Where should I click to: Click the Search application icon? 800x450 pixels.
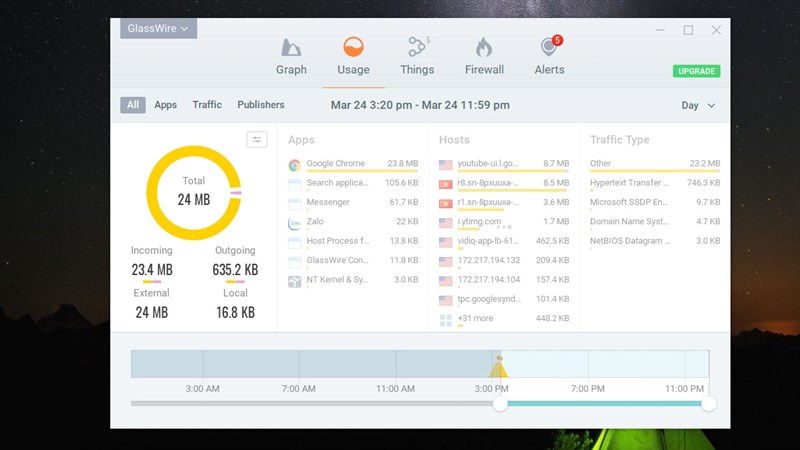pyautogui.click(x=294, y=185)
